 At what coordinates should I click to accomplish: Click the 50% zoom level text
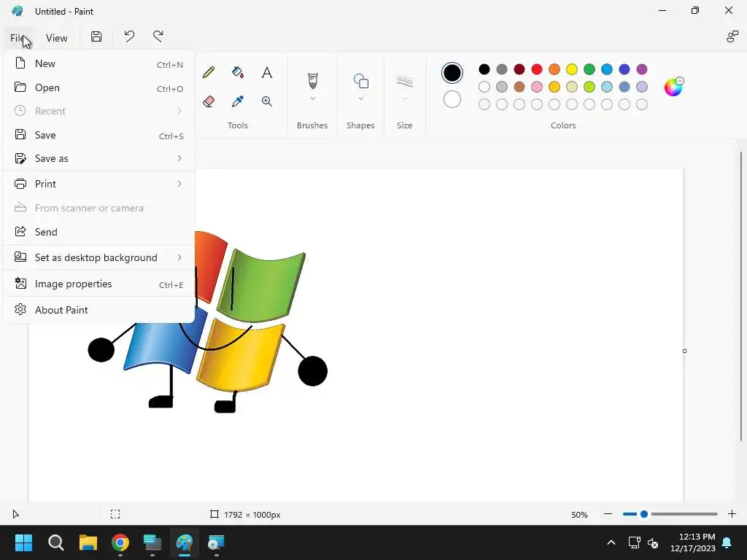(x=579, y=515)
